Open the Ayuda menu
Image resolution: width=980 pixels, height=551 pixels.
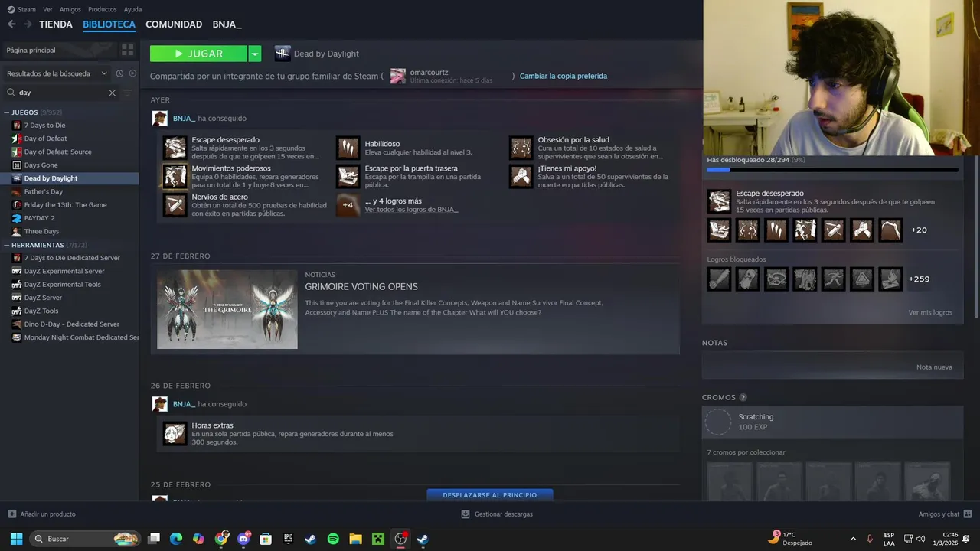pos(132,9)
